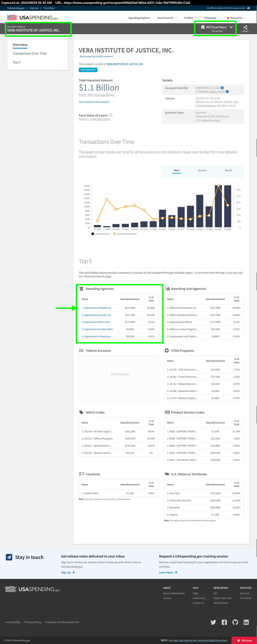The width and height of the screenshot is (257, 644).
Task: Switch graph to the Month tab
Action: (228, 171)
